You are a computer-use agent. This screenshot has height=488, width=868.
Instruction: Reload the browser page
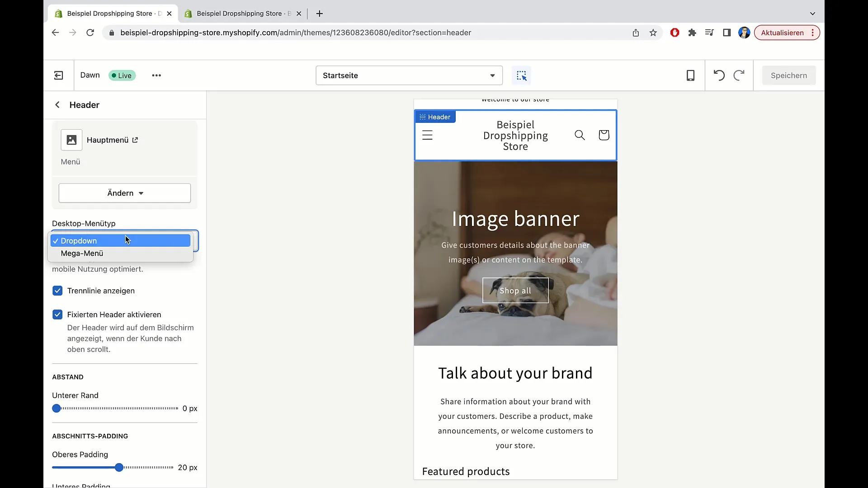pos(90,33)
